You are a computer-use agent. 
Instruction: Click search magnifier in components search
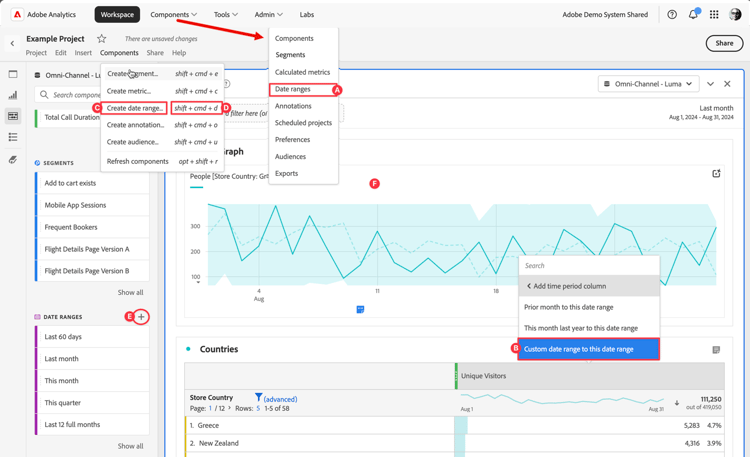[x=44, y=95]
